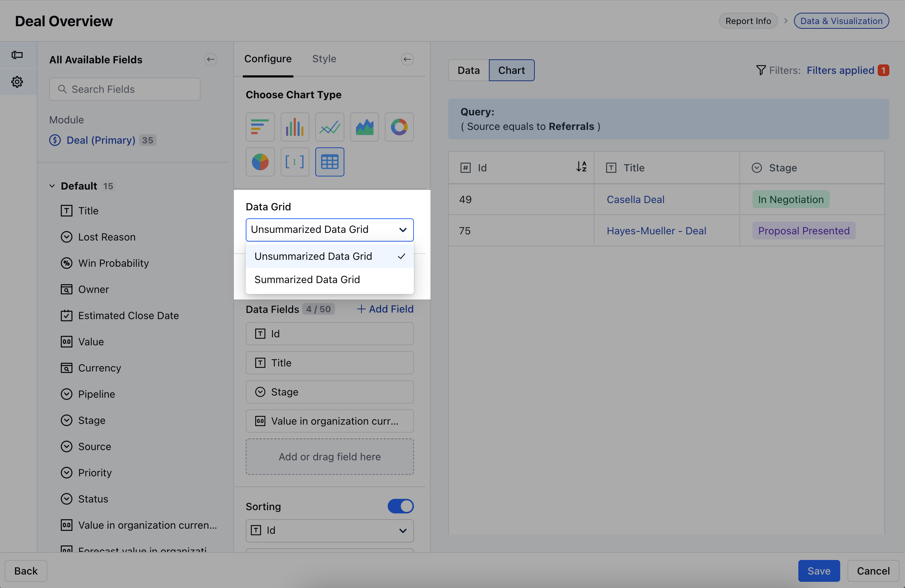Open the Data Grid type dropdown
Image resolution: width=905 pixels, height=588 pixels.
tap(330, 230)
